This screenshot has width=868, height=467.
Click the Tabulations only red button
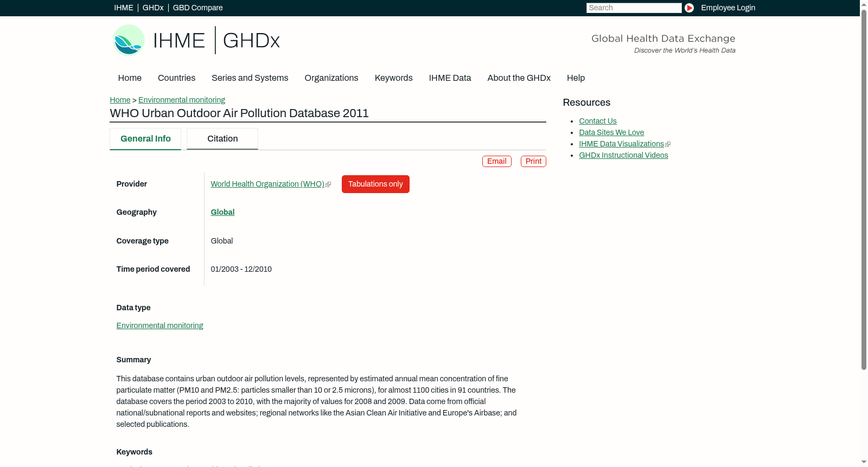pyautogui.click(x=375, y=184)
